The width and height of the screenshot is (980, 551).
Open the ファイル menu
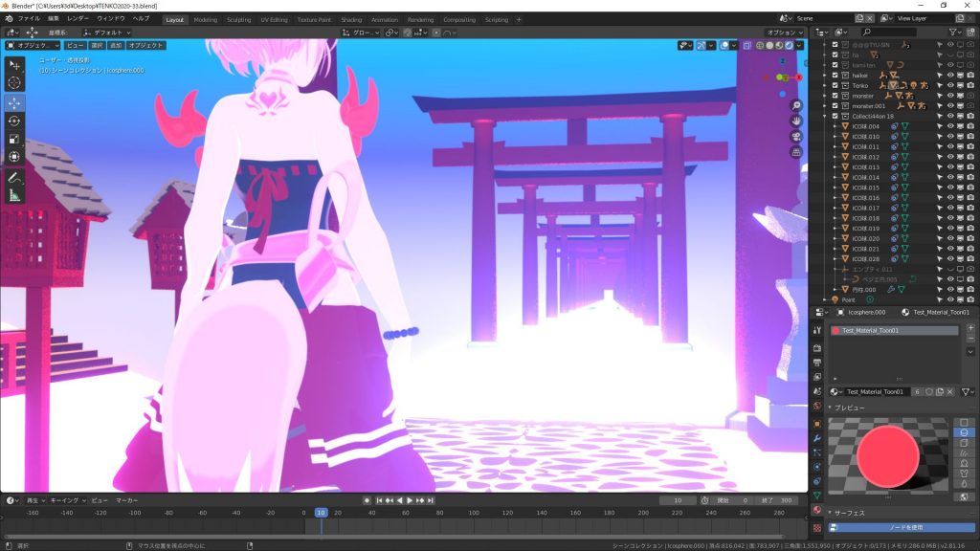coord(29,19)
